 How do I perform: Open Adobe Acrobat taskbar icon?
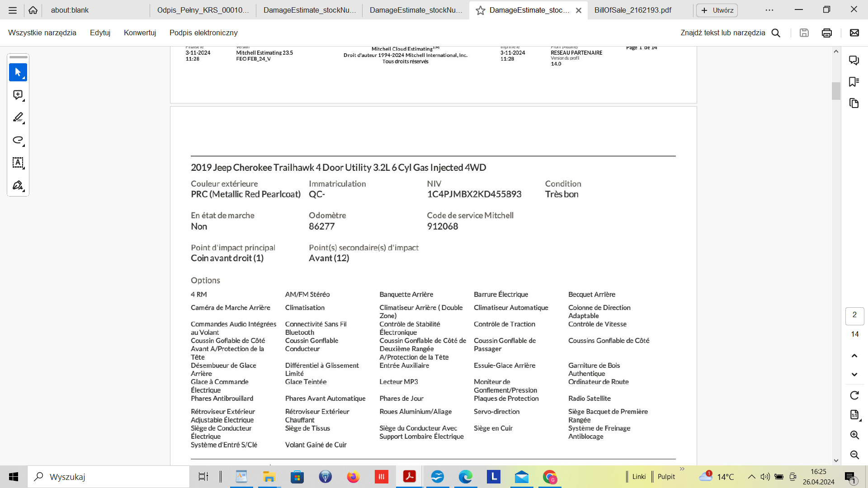(x=410, y=477)
